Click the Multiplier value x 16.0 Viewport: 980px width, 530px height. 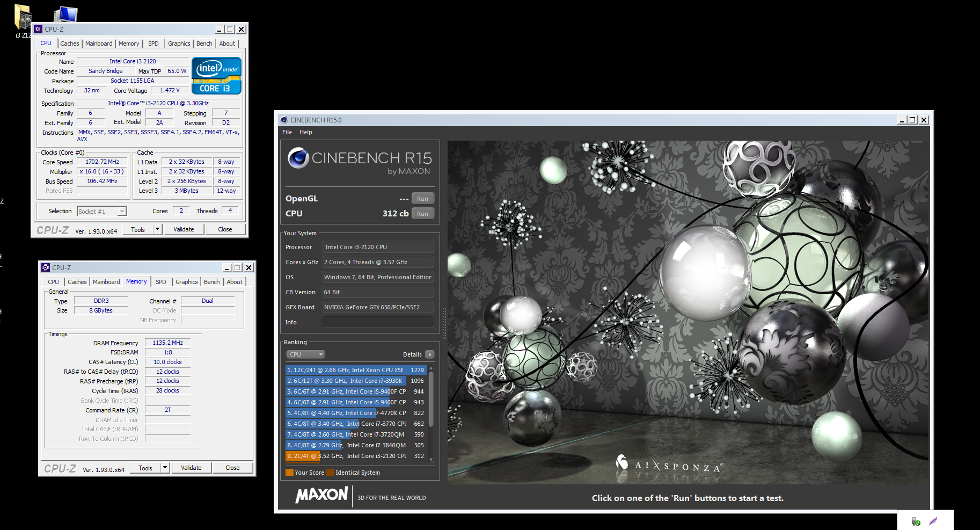103,171
